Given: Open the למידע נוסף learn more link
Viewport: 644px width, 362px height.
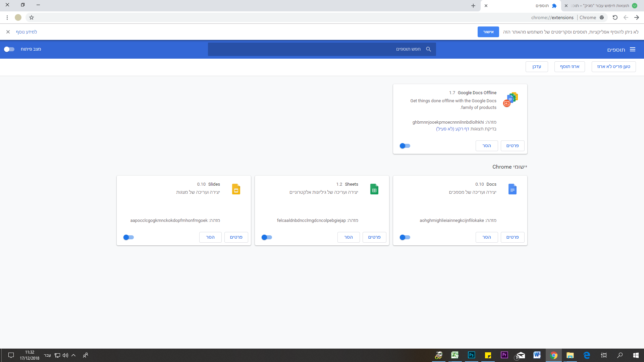Looking at the screenshot, I should coord(26,32).
